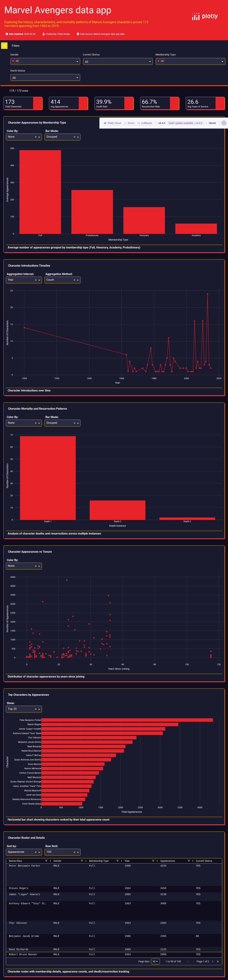Clear the Appearances sort-by selection
Image resolution: width=228 pixels, height=980 pixels.
click(x=36, y=852)
